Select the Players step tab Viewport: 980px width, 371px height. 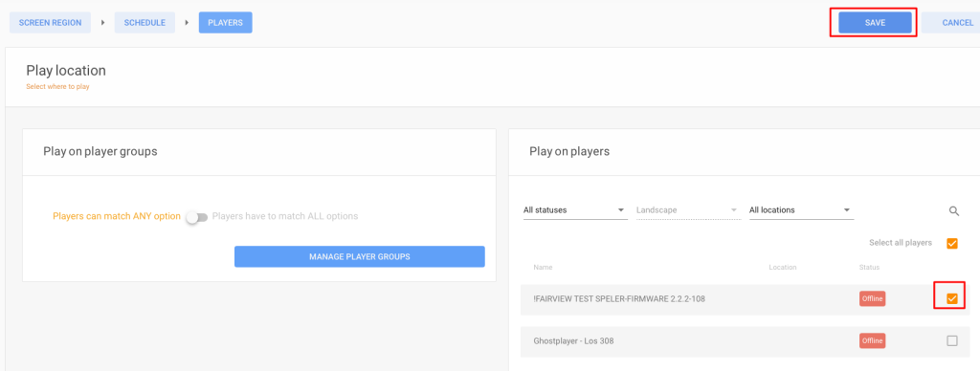[x=226, y=23]
